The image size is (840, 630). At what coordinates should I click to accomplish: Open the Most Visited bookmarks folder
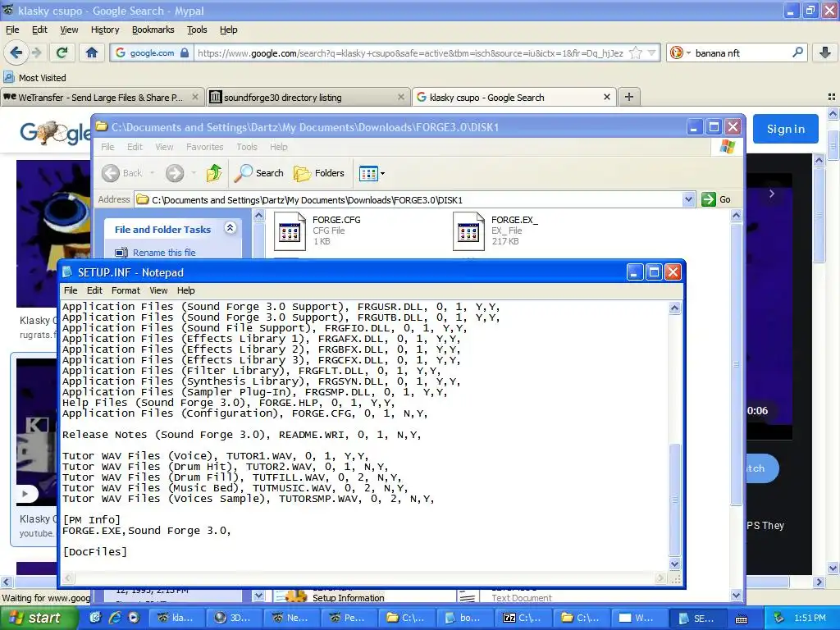35,78
